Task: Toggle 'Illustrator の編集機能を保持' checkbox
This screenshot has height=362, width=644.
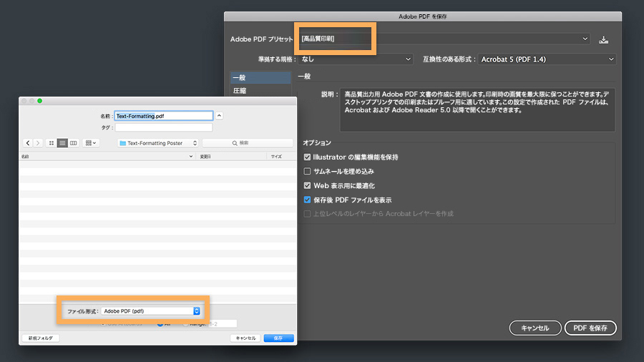Action: pos(307,157)
